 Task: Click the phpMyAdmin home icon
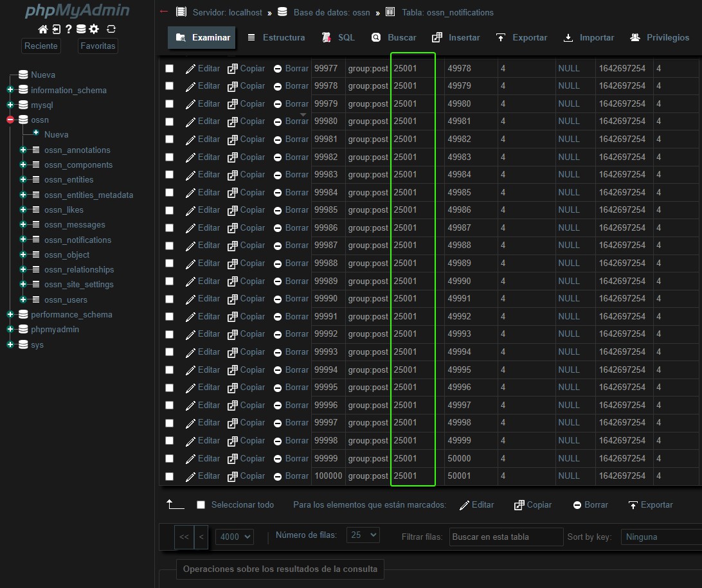(43, 29)
